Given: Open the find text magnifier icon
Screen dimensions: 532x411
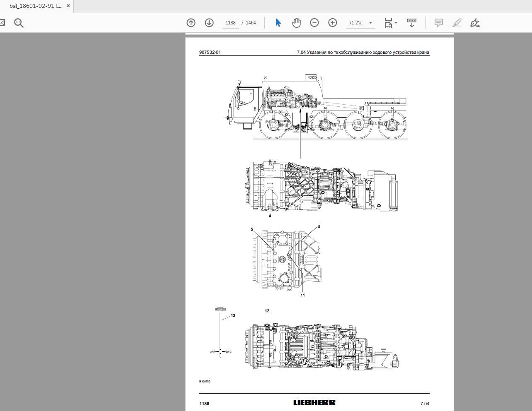Looking at the screenshot, I should [x=19, y=23].
